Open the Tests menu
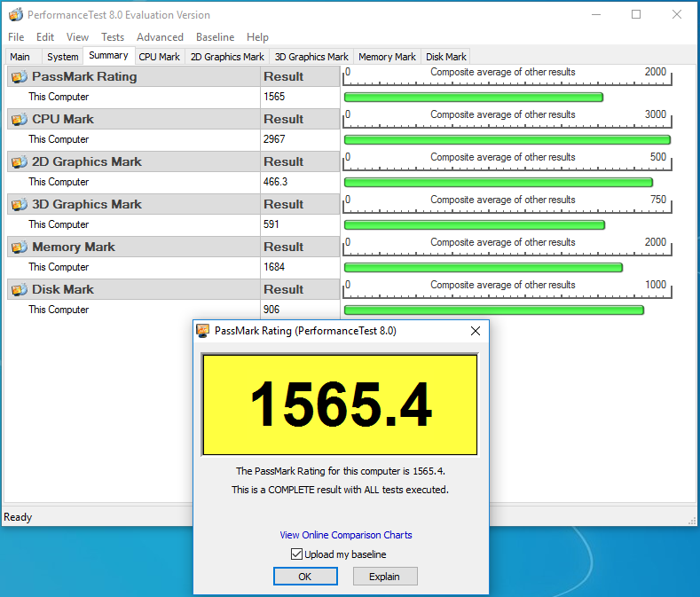 pyautogui.click(x=113, y=37)
